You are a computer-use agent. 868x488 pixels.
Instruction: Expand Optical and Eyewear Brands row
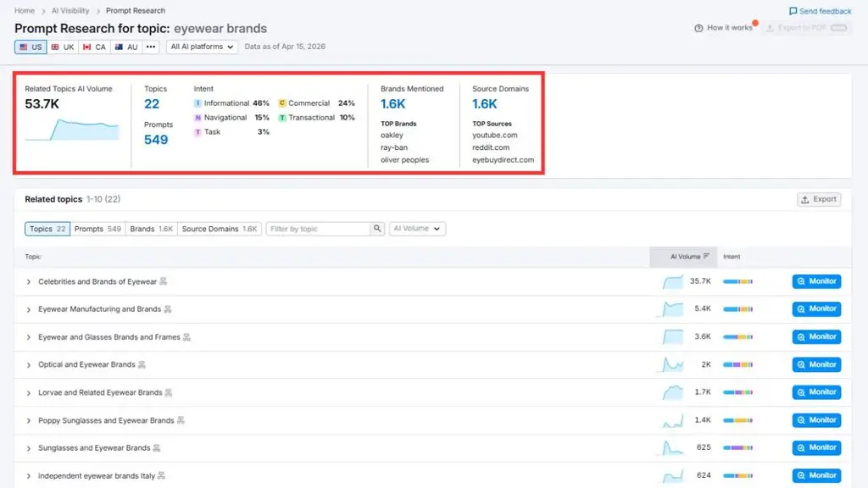coord(28,365)
